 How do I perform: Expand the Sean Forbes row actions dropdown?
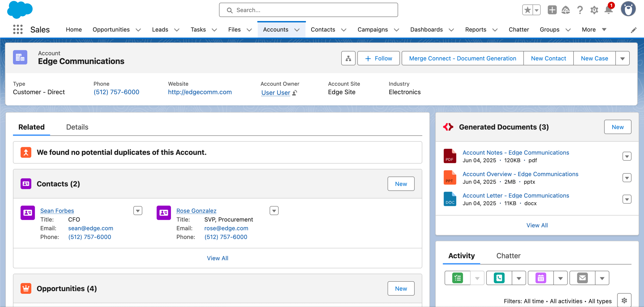tap(138, 211)
